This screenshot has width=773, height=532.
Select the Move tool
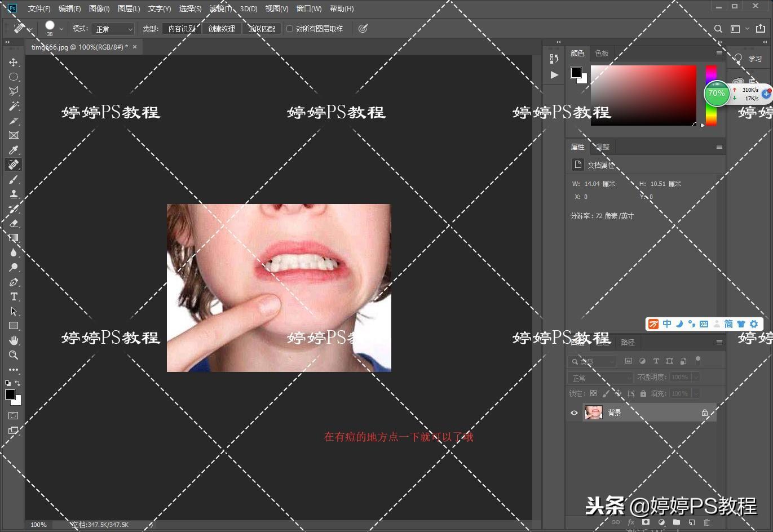pyautogui.click(x=14, y=62)
